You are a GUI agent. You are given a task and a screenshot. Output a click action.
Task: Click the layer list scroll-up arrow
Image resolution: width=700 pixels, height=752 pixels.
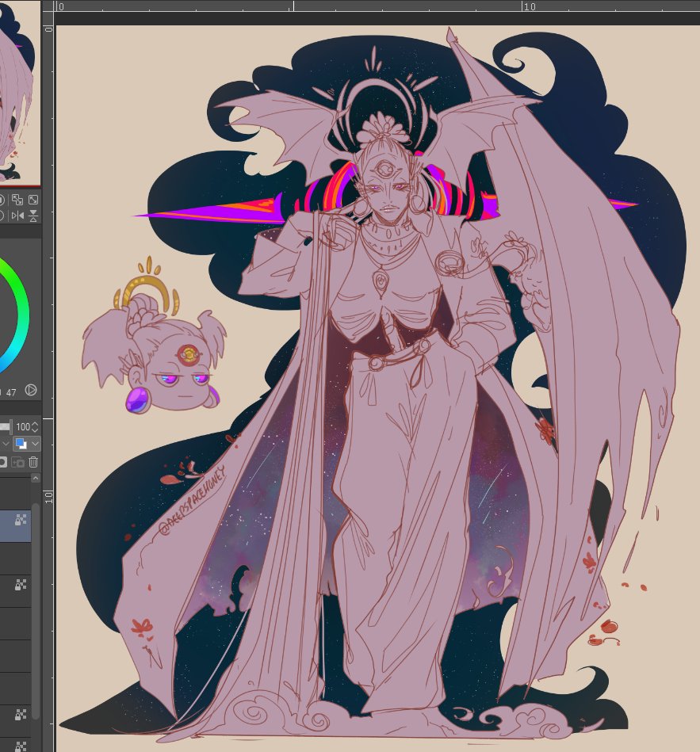[x=36, y=478]
